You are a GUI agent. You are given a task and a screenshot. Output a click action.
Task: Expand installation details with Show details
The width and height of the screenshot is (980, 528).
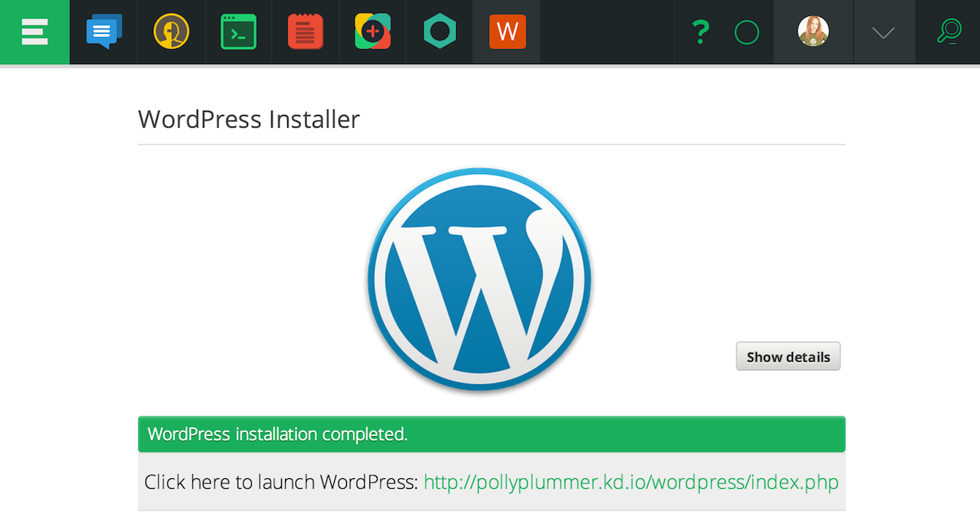tap(788, 356)
